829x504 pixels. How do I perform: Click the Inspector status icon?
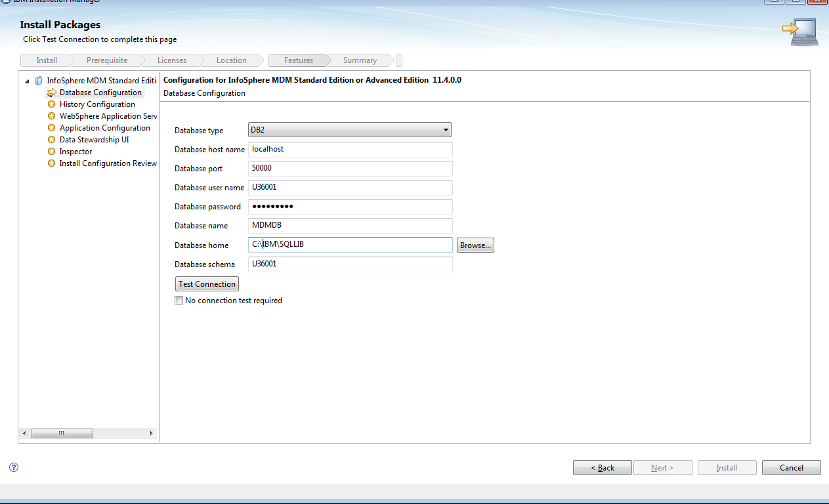(x=52, y=152)
